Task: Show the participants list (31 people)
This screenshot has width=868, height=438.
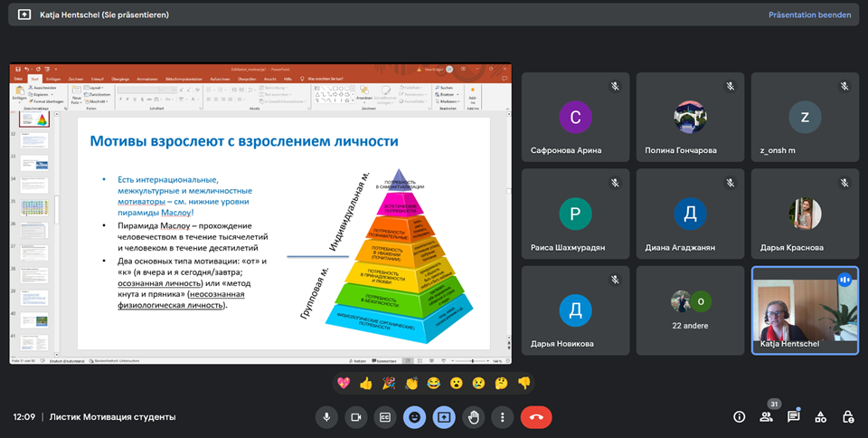Action: click(x=766, y=417)
